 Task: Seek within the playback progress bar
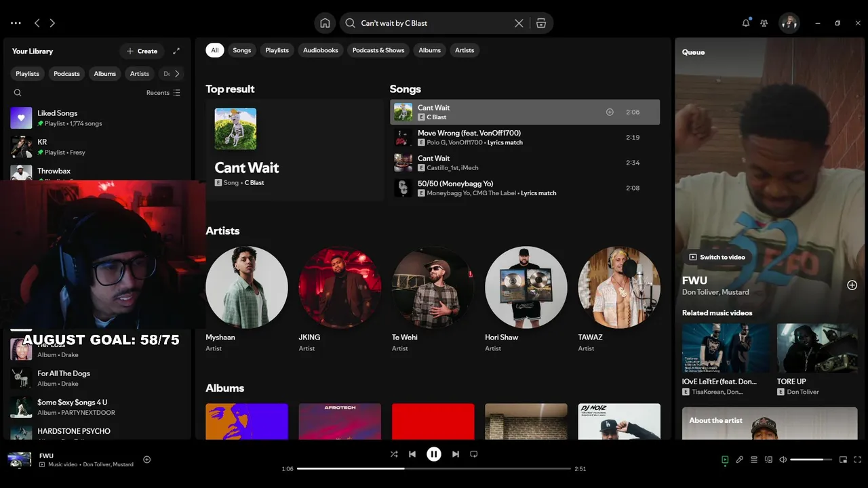click(x=434, y=468)
